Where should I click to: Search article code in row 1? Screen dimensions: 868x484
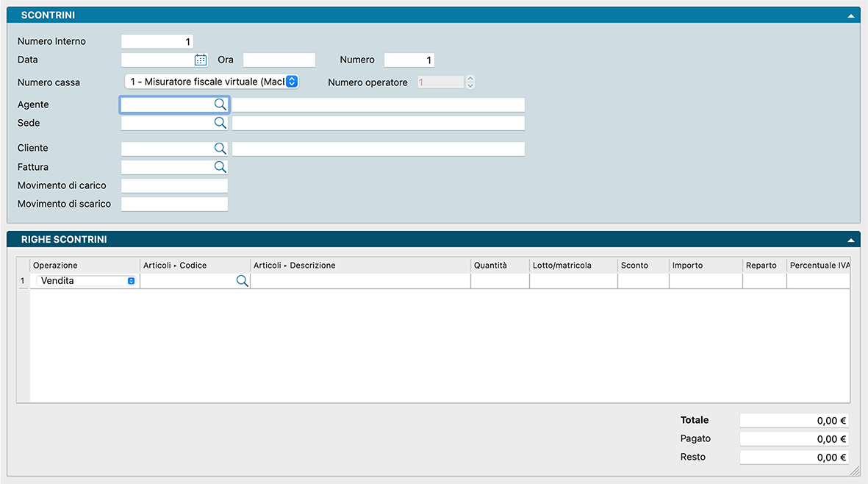pos(242,281)
